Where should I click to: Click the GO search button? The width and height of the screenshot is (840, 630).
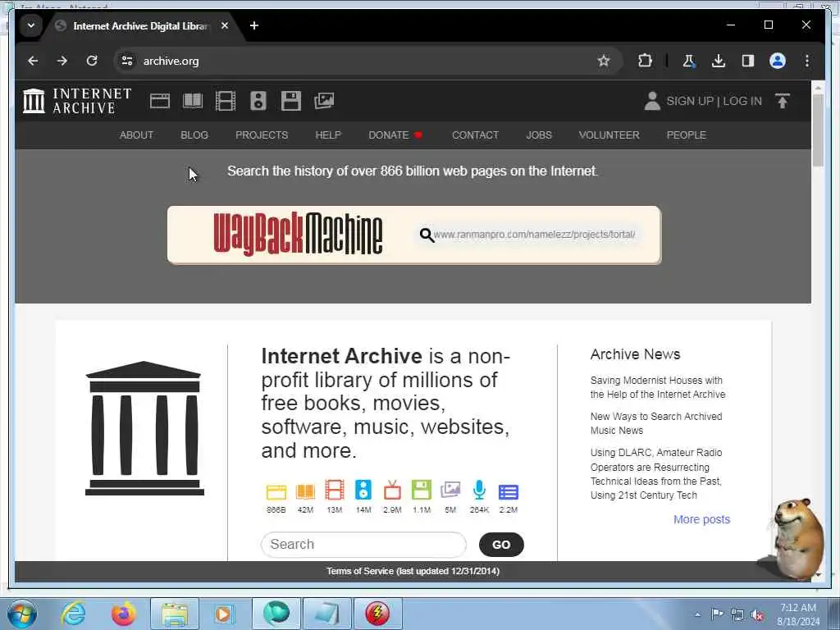(501, 545)
